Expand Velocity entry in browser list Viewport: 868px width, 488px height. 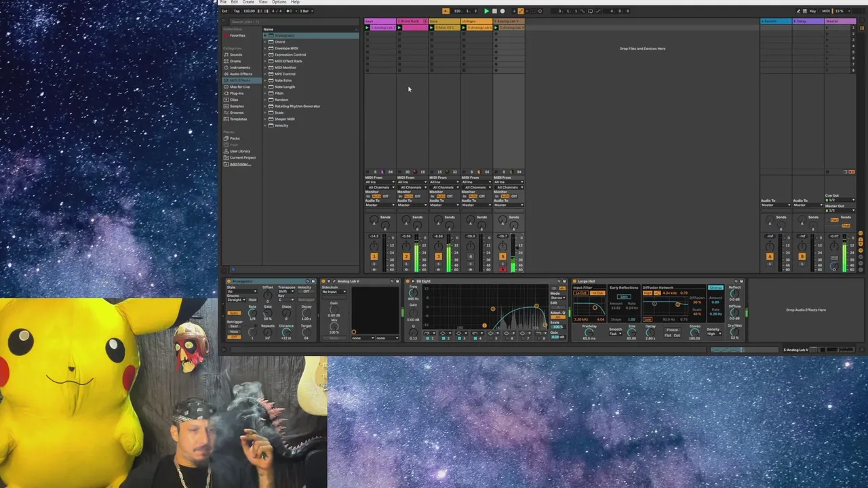(x=266, y=125)
